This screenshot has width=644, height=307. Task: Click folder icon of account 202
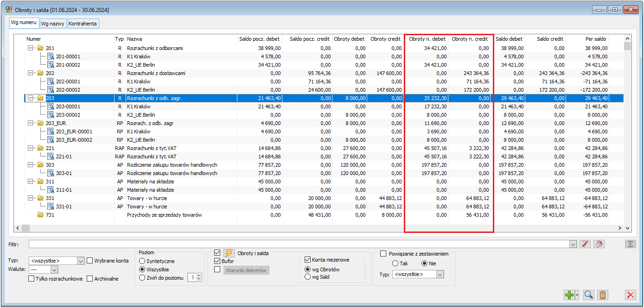[x=40, y=73]
